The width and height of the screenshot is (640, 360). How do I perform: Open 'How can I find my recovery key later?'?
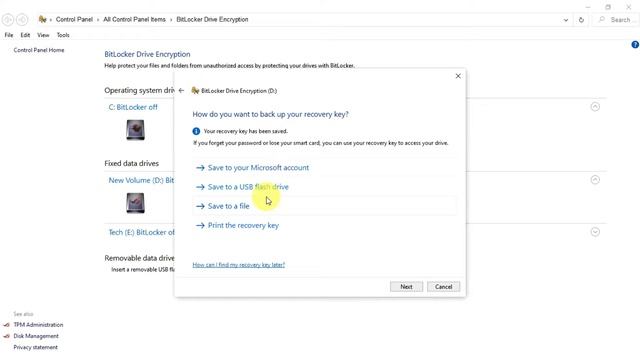pyautogui.click(x=239, y=265)
